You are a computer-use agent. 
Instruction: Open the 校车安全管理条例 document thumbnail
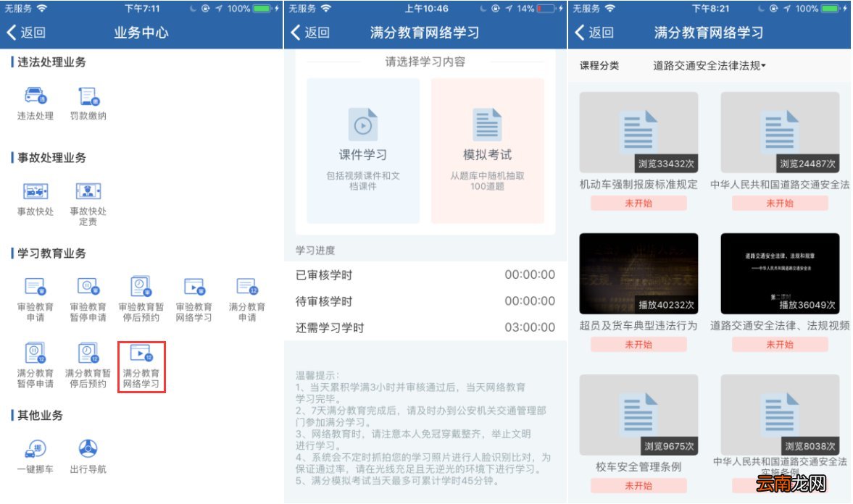[638, 415]
